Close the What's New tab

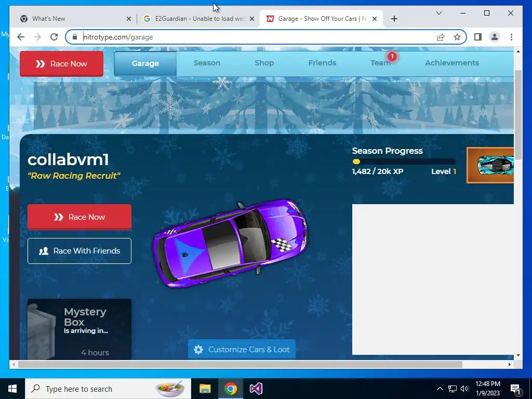(x=129, y=19)
